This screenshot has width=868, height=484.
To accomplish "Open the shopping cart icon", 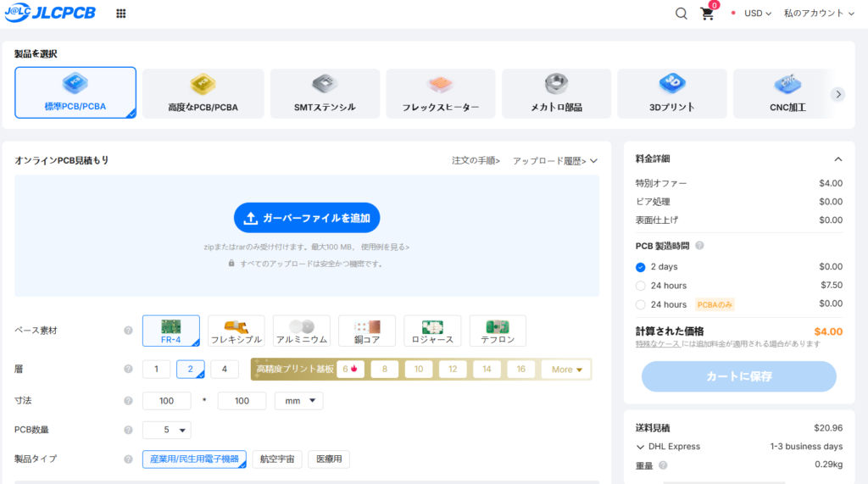I will click(x=706, y=14).
